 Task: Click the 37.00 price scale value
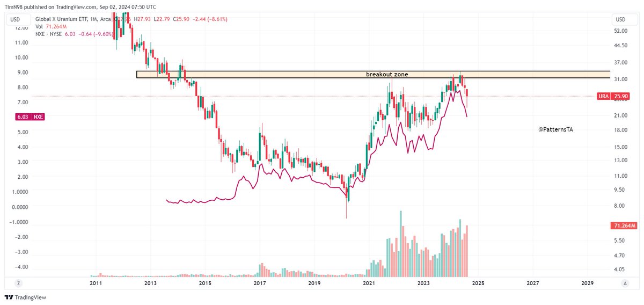621,63
